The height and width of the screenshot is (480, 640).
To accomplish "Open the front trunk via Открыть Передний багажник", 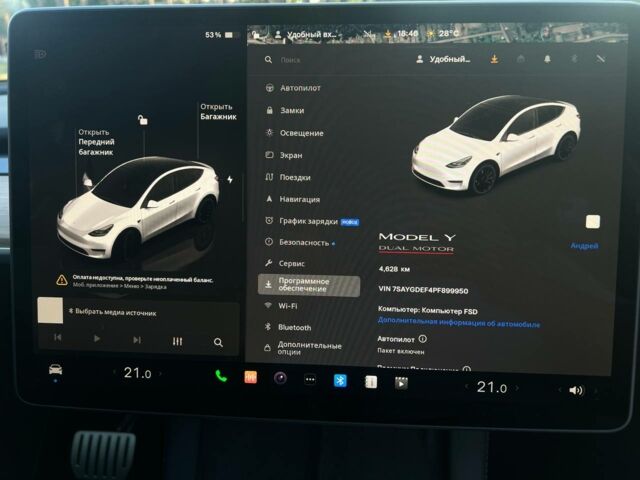I will tap(96, 142).
